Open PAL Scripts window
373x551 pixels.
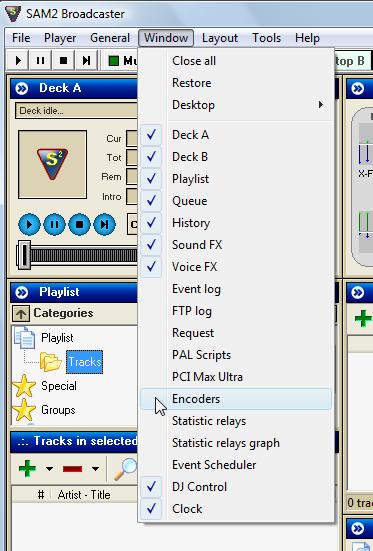[236, 355]
